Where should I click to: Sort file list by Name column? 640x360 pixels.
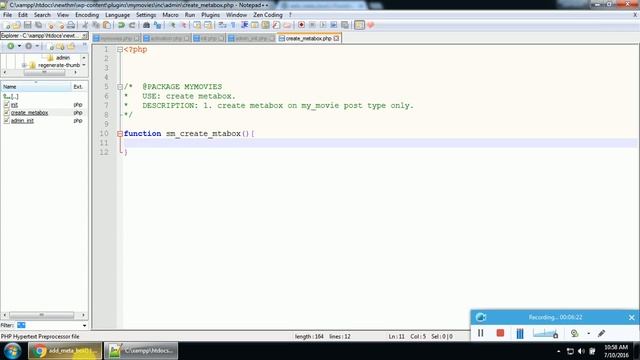coord(36,87)
